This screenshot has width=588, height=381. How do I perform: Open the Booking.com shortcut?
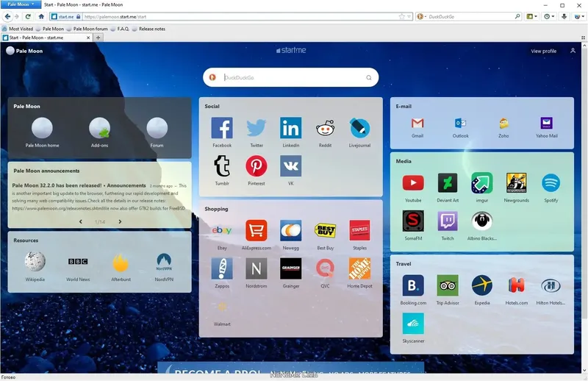click(413, 285)
